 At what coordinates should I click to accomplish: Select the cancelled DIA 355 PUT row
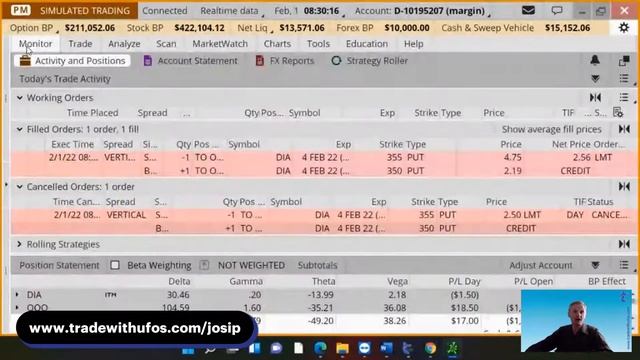pyautogui.click(x=322, y=215)
